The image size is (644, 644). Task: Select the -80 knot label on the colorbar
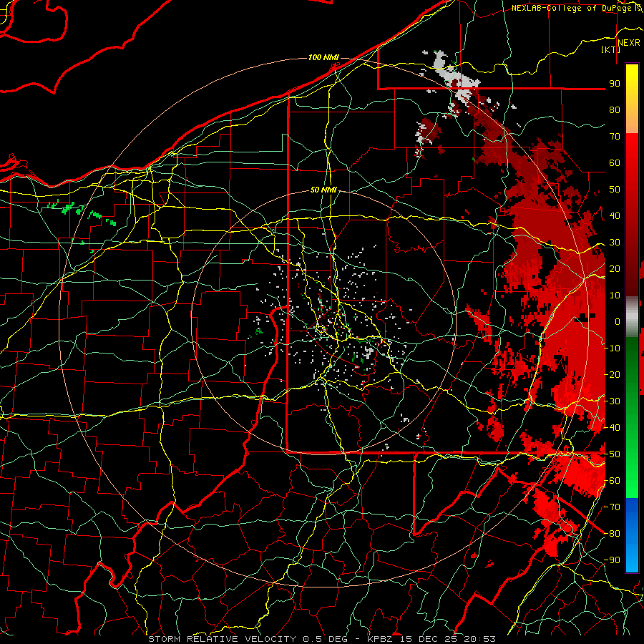pyautogui.click(x=612, y=534)
